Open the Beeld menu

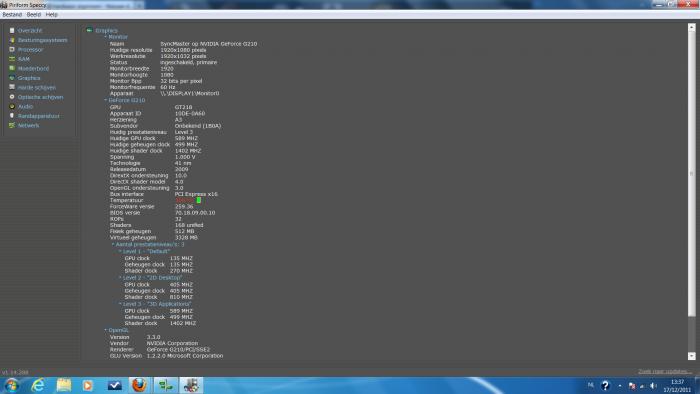[x=34, y=15]
